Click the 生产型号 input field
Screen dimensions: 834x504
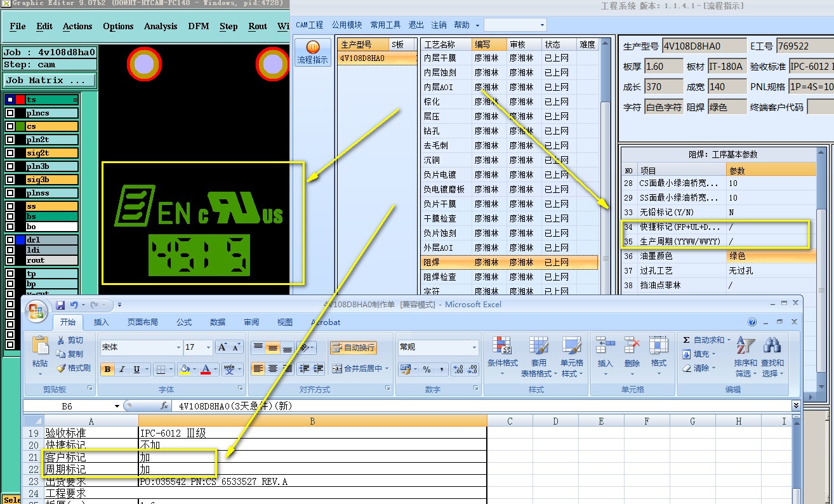tap(705, 46)
